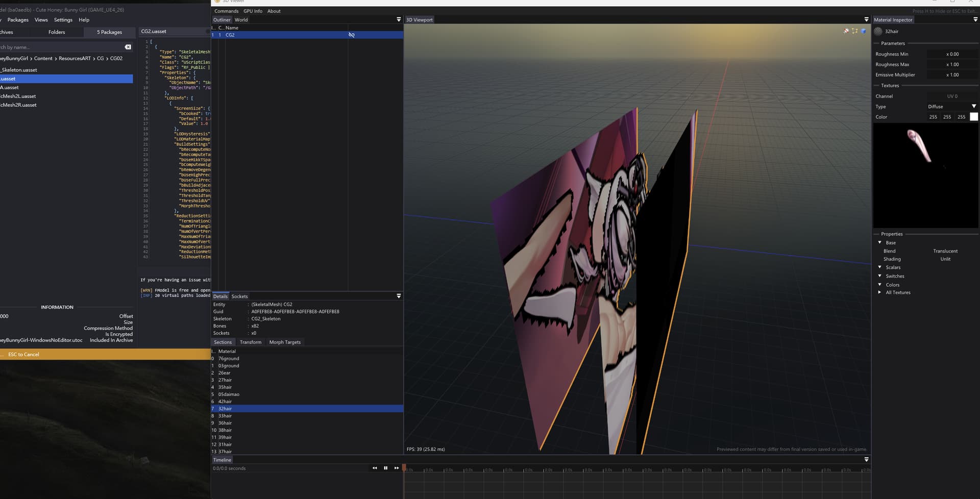Click the Roughness Max value slider

[952, 64]
